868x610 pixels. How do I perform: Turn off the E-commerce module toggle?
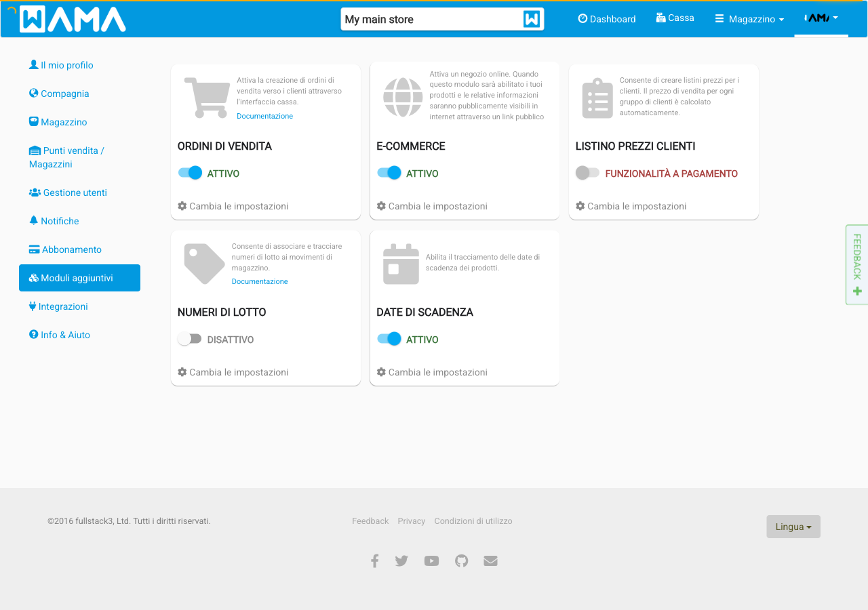[x=389, y=173]
